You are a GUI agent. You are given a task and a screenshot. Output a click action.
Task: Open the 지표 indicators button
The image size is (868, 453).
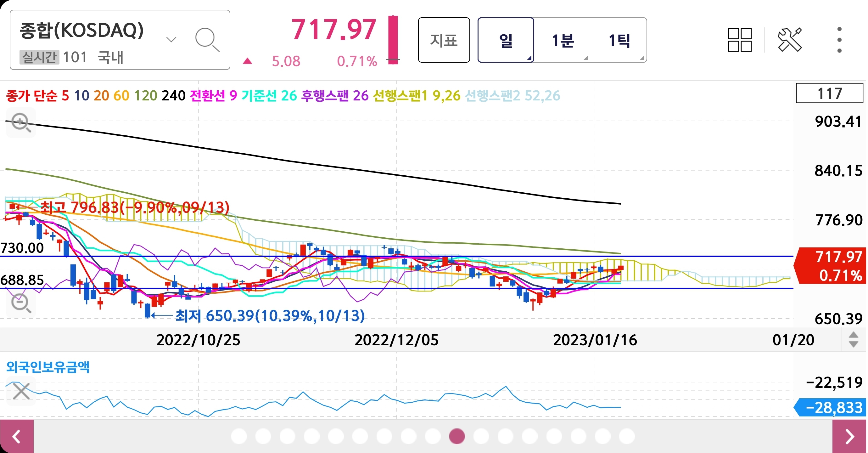coord(444,40)
